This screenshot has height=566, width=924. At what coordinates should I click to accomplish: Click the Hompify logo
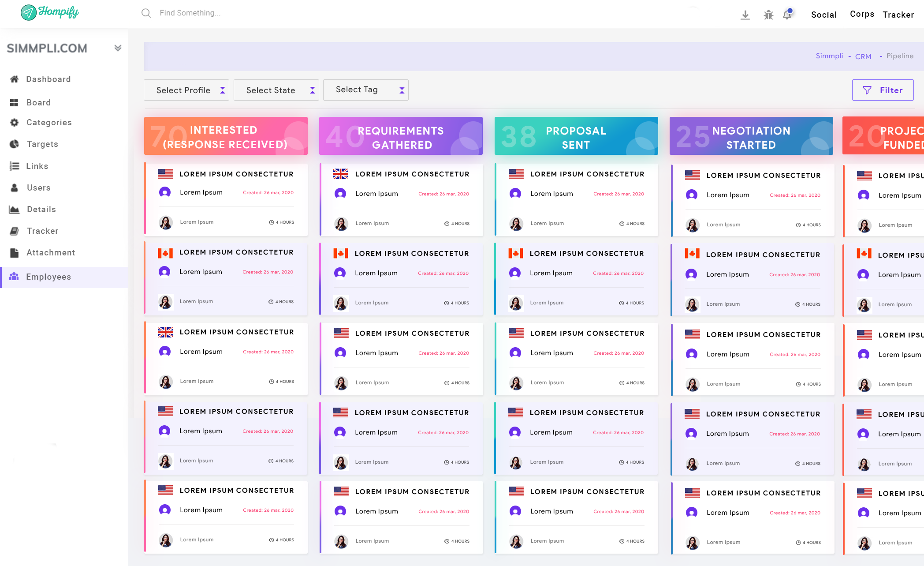point(50,12)
